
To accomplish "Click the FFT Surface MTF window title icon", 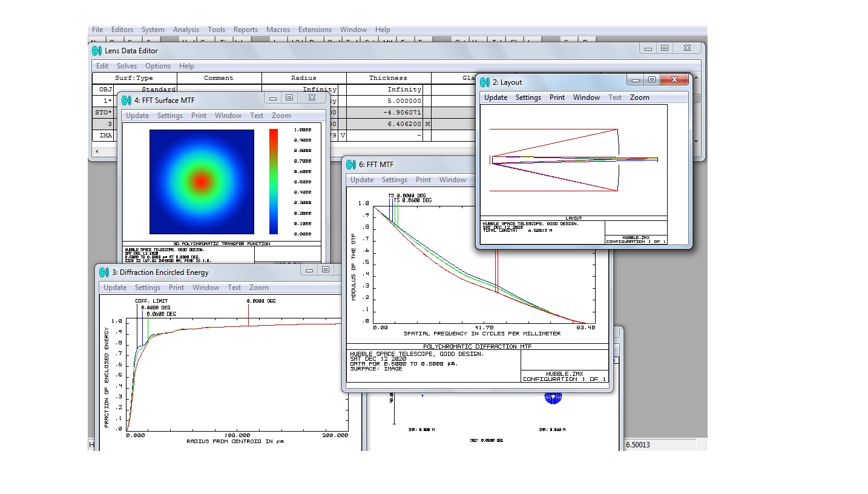I will [127, 100].
